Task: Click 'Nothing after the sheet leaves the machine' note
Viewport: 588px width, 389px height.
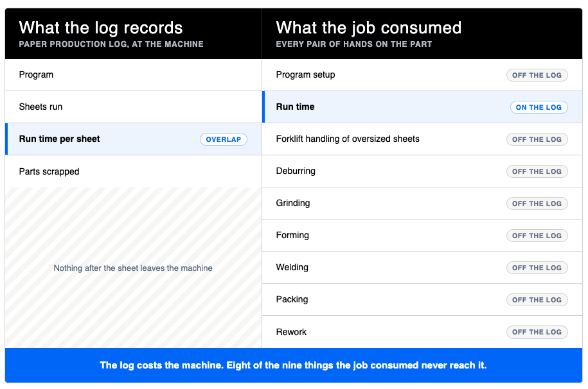Action: [133, 268]
